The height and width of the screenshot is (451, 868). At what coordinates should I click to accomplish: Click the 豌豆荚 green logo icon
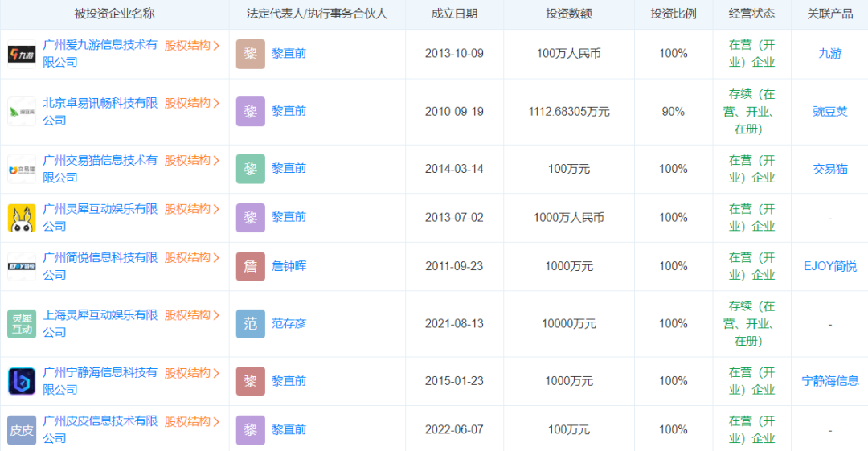point(22,112)
